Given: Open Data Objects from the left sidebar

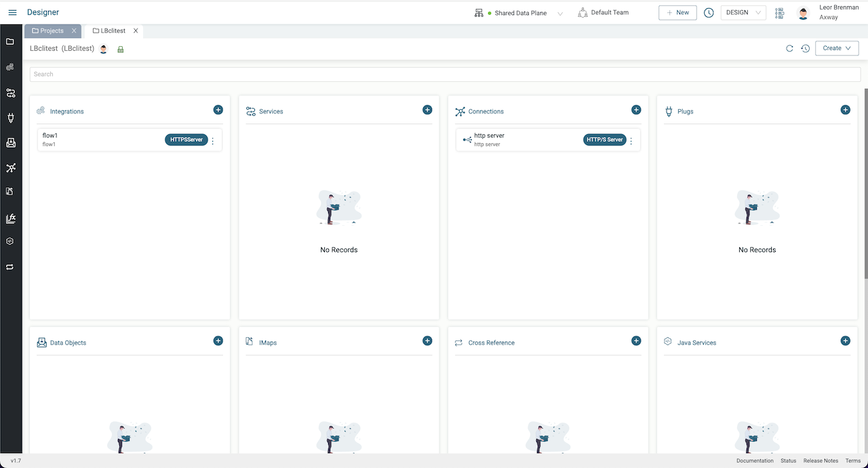Looking at the screenshot, I should [10, 142].
